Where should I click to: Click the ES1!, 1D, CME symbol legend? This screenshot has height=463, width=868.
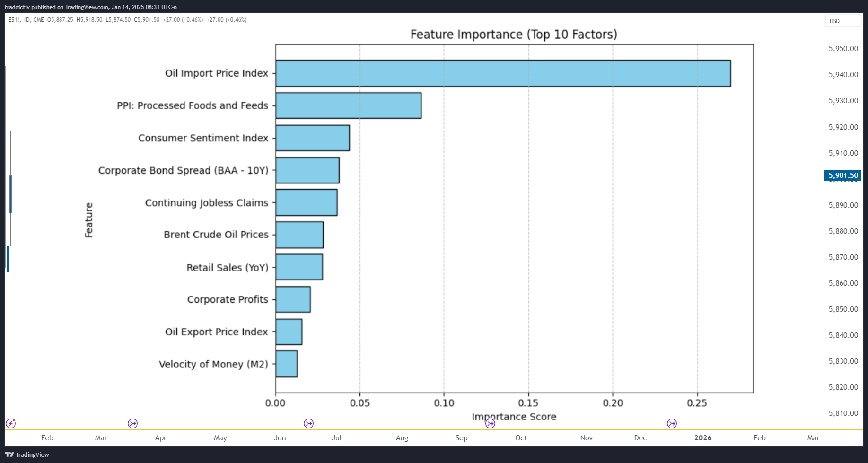pyautogui.click(x=26, y=20)
